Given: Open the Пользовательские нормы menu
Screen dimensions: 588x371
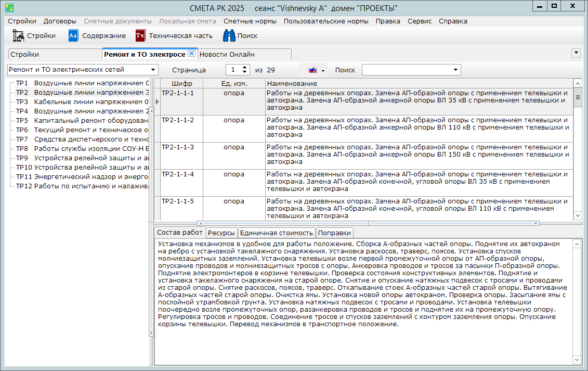Looking at the screenshot, I should (326, 21).
